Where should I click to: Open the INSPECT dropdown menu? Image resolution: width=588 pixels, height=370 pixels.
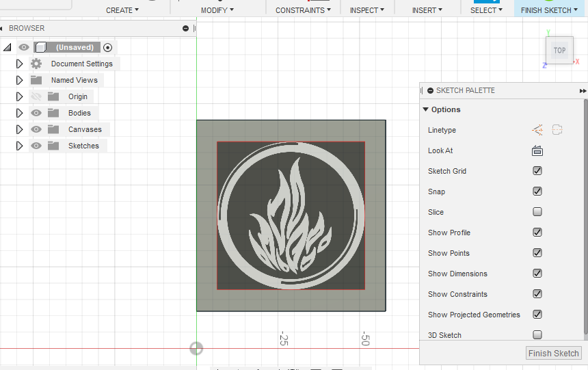click(366, 10)
